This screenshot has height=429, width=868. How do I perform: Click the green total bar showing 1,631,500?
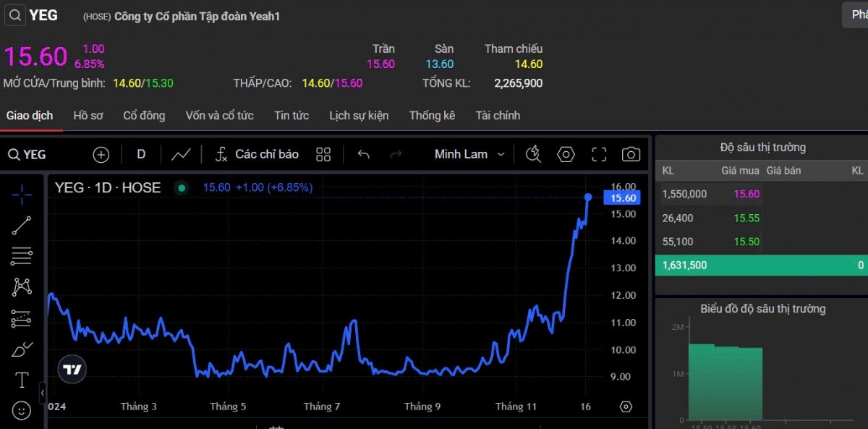762,266
